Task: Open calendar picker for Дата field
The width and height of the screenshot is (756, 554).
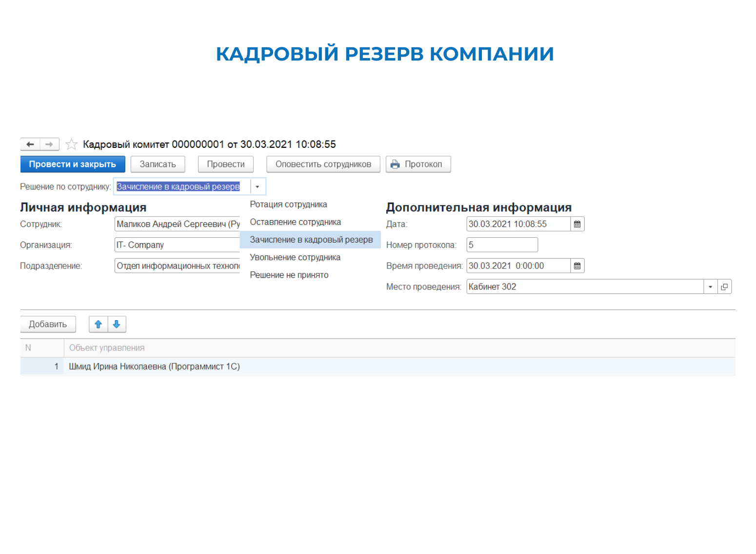Action: [x=577, y=224]
